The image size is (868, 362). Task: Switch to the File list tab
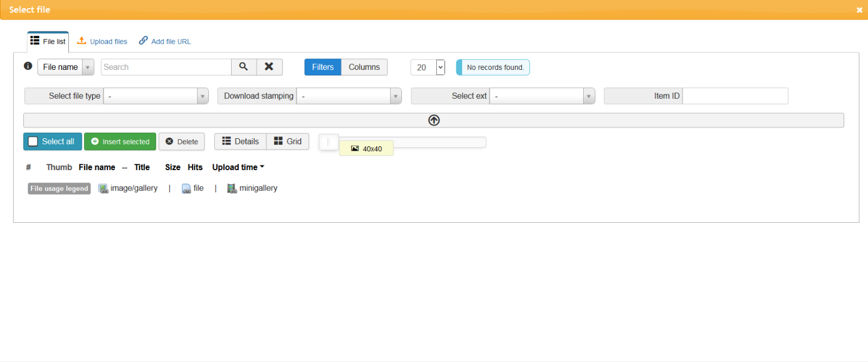coord(48,41)
